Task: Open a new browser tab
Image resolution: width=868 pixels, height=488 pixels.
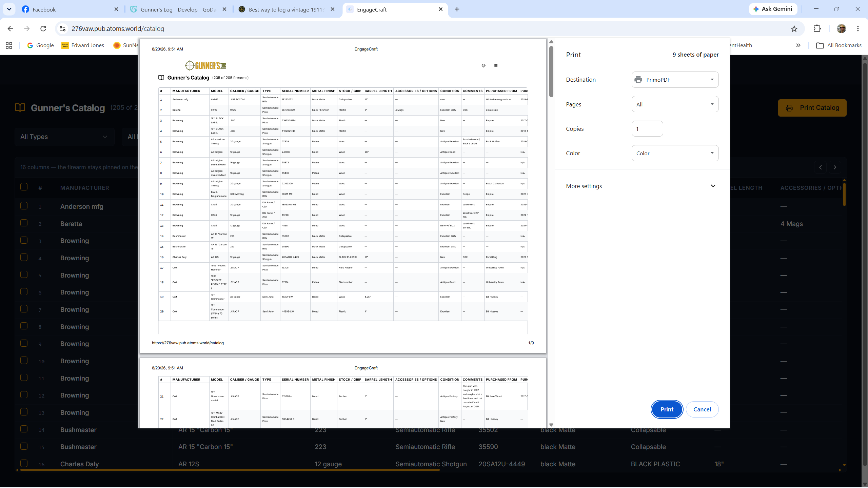Action: click(x=457, y=9)
